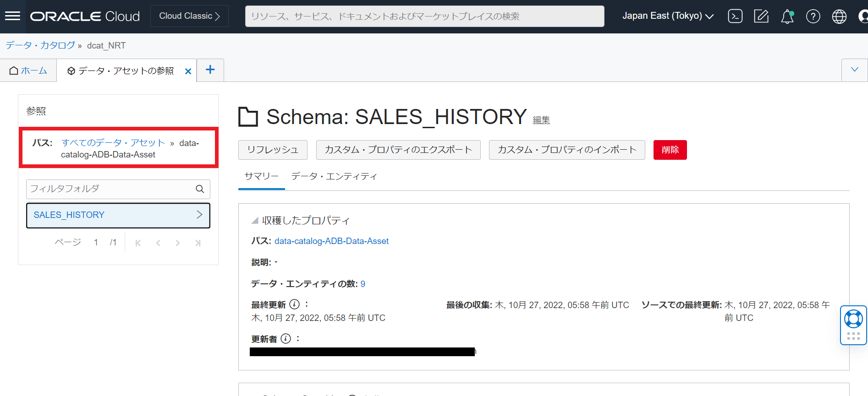Open the data-catalog-ADB-Data-Asset path link
The width and height of the screenshot is (868, 396).
pos(331,241)
